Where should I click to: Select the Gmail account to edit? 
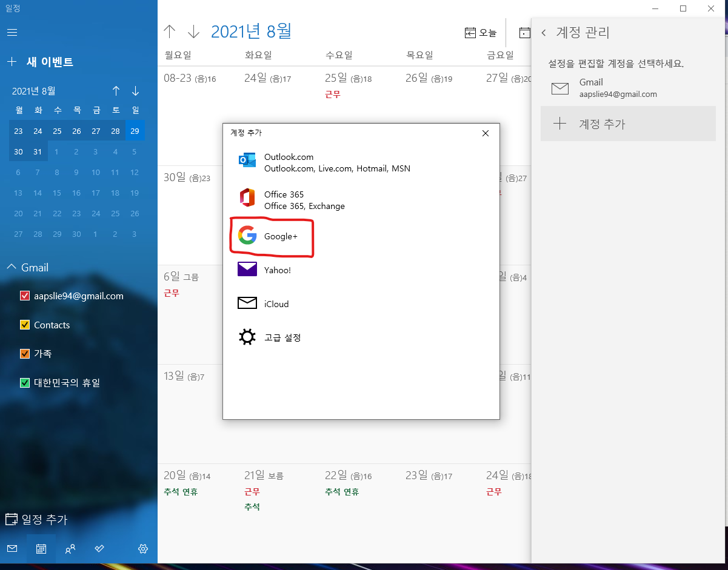[628, 88]
